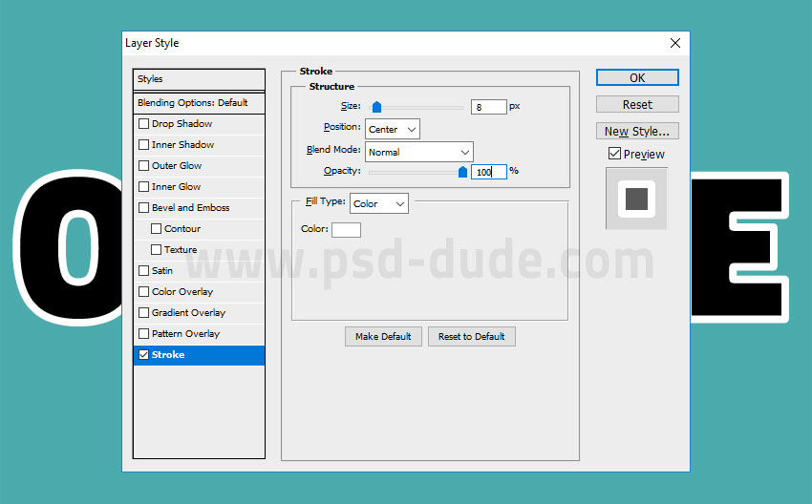812x504 pixels.
Task: Select the Texture label
Action: [x=181, y=249]
